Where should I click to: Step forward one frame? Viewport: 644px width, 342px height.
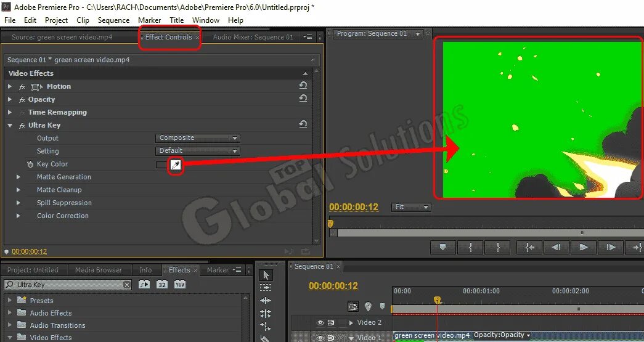[611, 247]
